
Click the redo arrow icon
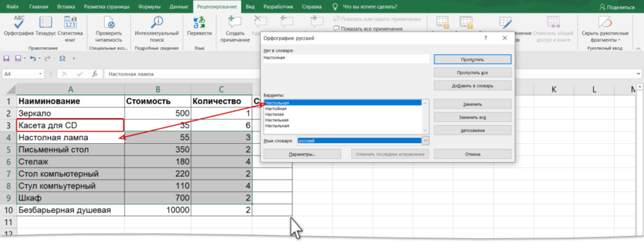coord(47,58)
